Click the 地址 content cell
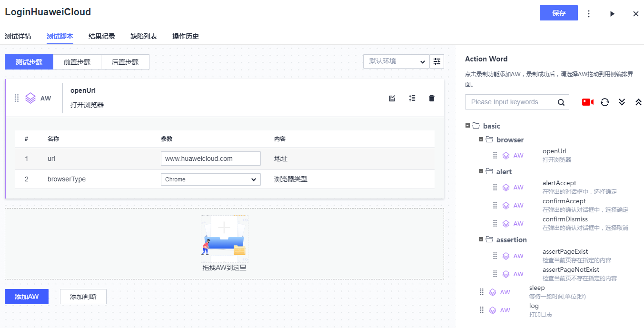Image resolution: width=644 pixels, height=328 pixels. click(x=281, y=159)
